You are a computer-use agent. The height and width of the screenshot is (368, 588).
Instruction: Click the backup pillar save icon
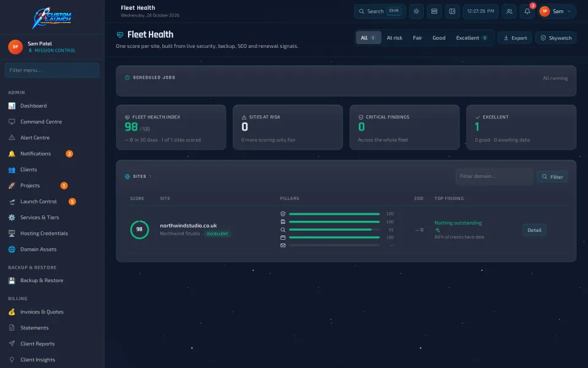pos(283,222)
